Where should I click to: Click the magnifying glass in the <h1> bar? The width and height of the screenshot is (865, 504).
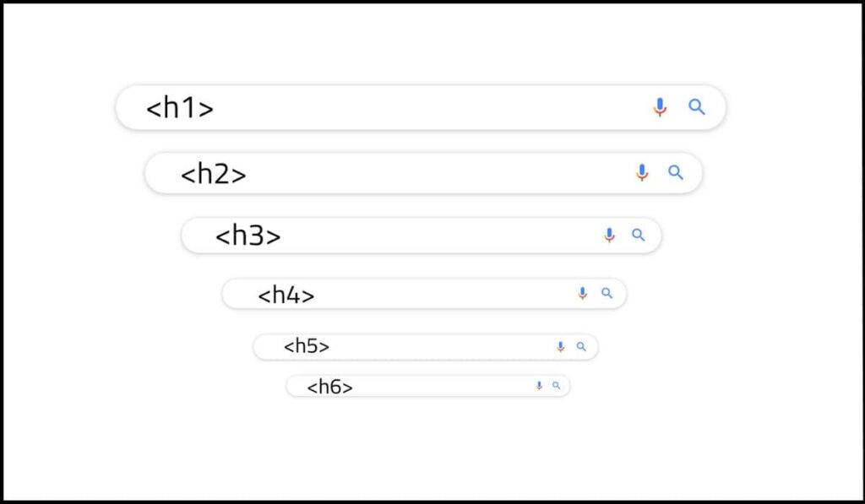click(x=697, y=106)
